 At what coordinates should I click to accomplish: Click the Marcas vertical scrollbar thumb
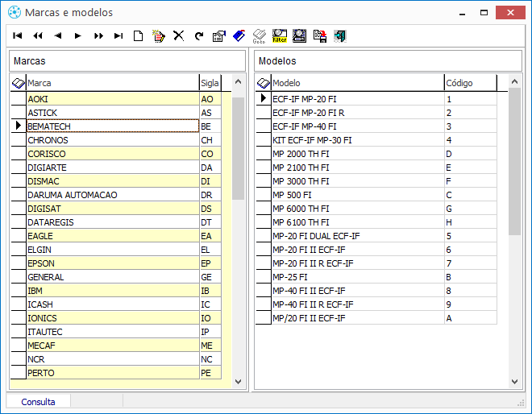point(238,147)
